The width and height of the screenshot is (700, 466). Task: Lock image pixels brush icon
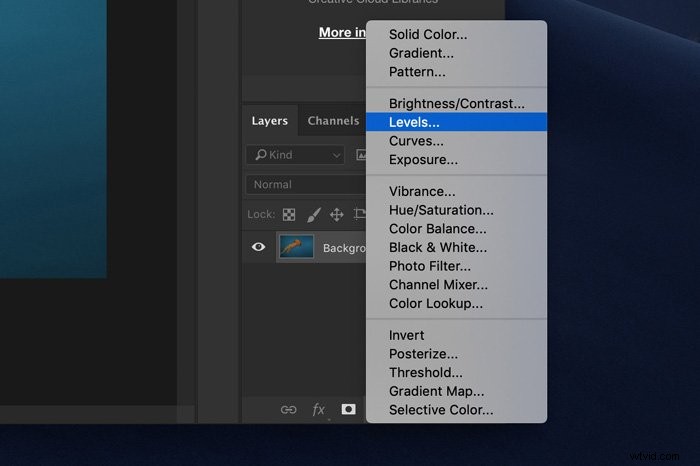pyautogui.click(x=313, y=215)
